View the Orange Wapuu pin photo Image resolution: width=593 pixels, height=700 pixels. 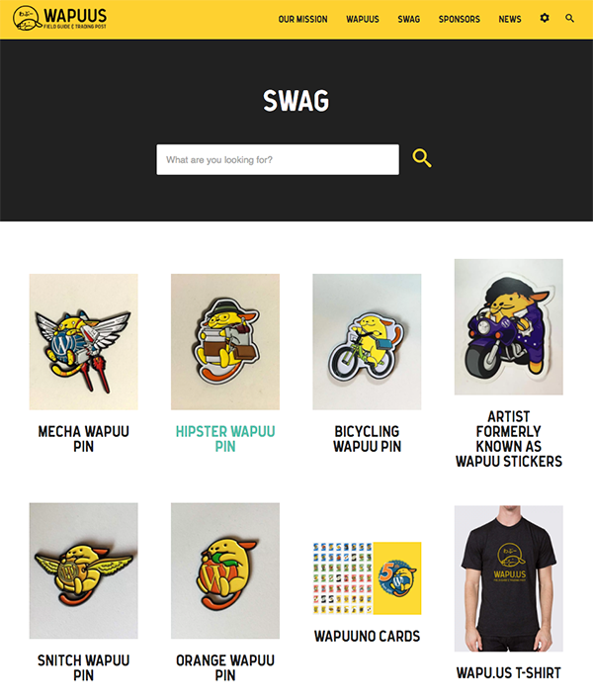tap(225, 570)
